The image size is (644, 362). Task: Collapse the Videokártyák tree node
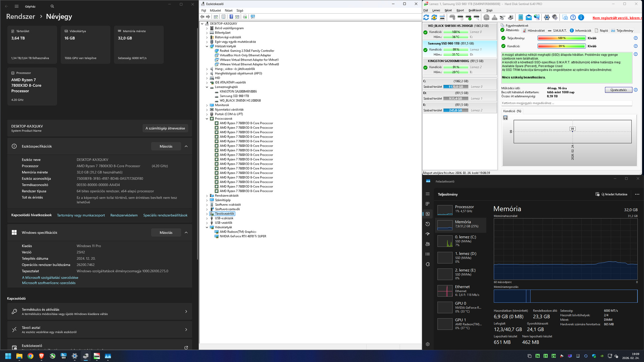click(207, 227)
